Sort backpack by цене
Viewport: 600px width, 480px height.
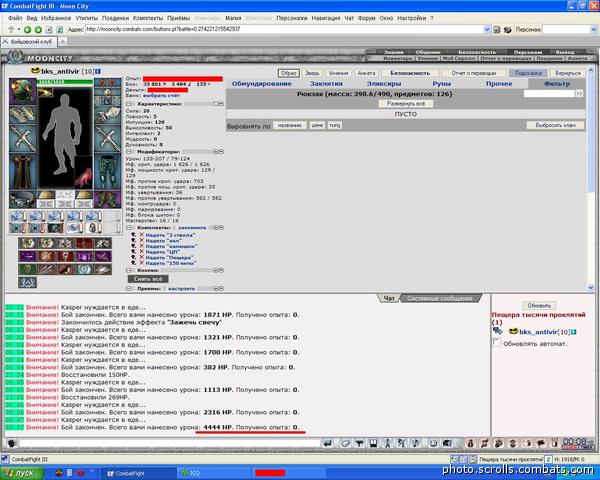click(x=317, y=125)
